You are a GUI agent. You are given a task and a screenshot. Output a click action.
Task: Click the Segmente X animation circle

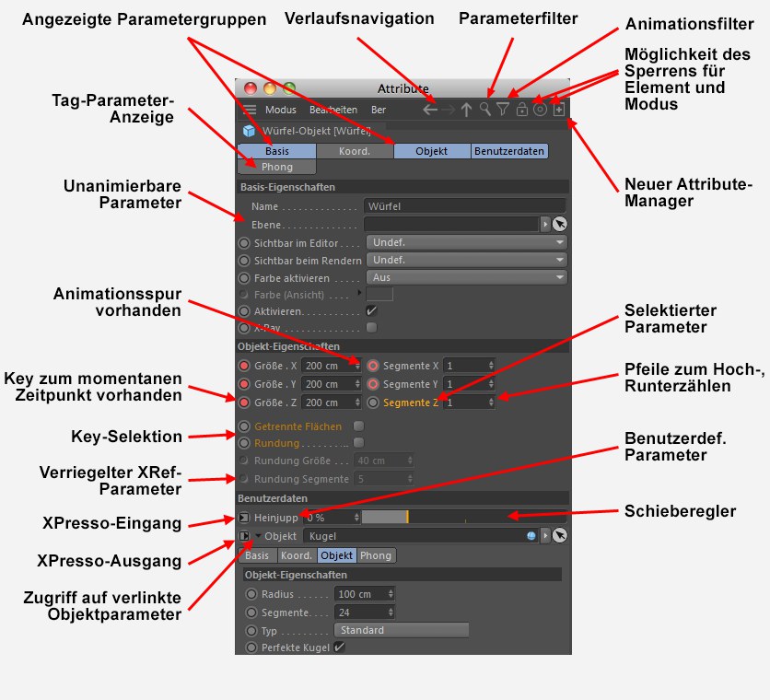[x=373, y=366]
